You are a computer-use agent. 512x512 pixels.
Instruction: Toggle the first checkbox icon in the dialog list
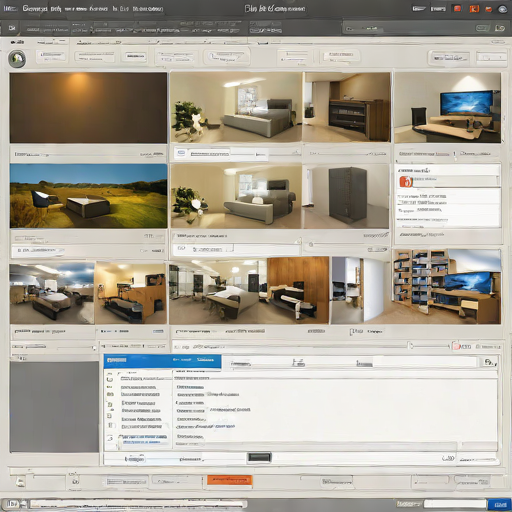(109, 379)
